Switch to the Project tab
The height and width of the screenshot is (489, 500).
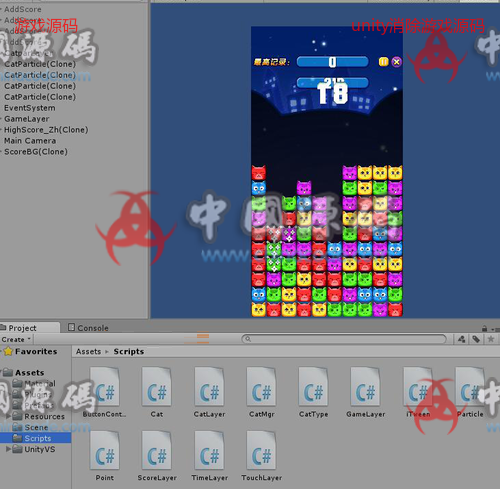tap(19, 328)
